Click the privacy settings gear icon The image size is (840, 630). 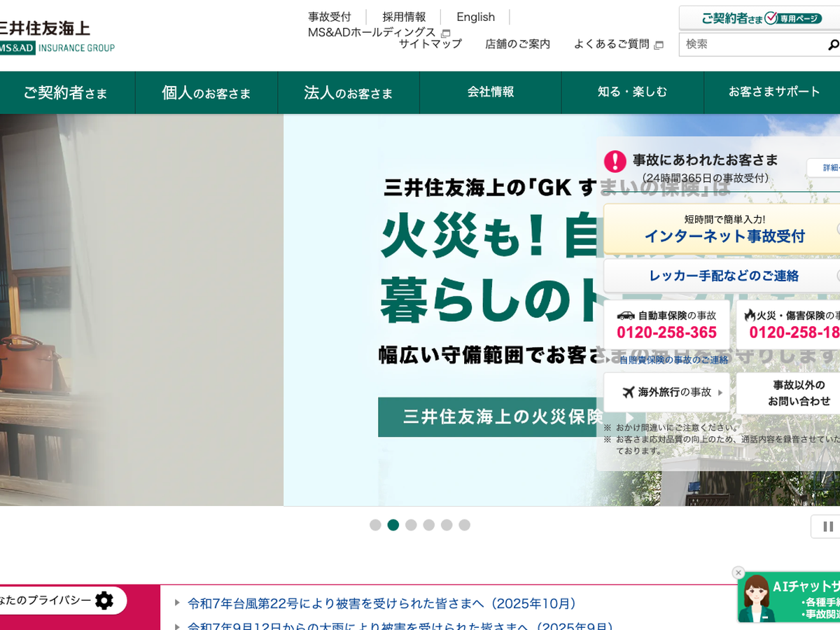pyautogui.click(x=104, y=601)
